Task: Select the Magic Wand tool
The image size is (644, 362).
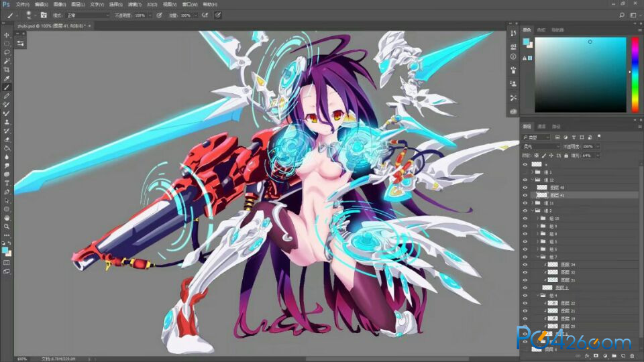Action: 7,61
